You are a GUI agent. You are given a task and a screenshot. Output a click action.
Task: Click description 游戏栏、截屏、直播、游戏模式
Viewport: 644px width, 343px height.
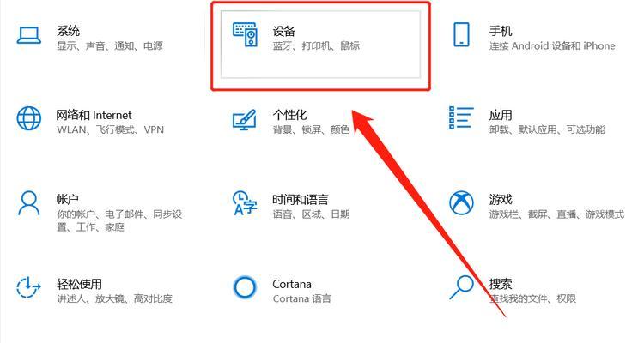click(556, 214)
